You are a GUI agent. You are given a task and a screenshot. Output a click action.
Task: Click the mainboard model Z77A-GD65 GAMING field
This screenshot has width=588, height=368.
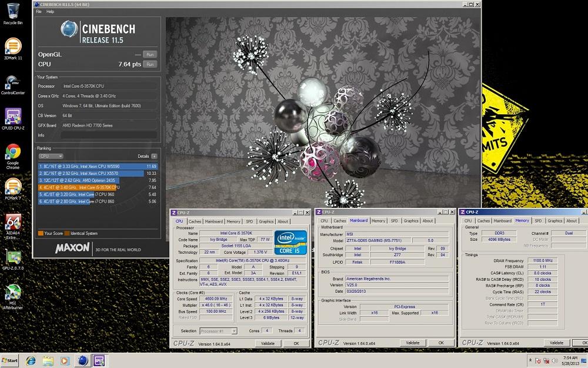click(x=377, y=240)
